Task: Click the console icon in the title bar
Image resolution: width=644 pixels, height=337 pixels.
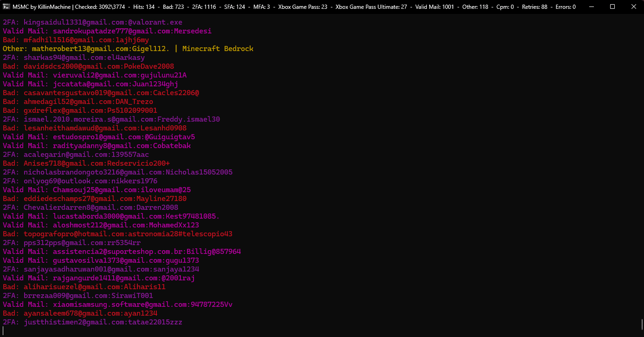Action: 6,6
